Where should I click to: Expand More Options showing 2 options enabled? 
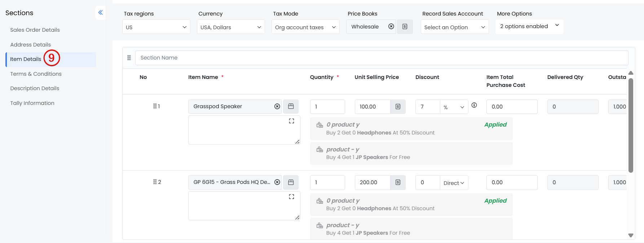pos(529,26)
